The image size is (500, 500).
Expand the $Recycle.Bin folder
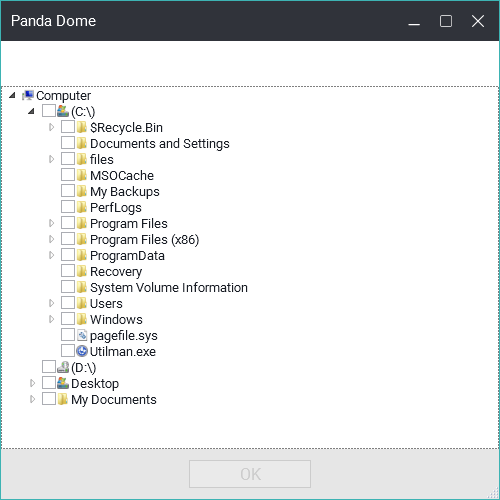[x=51, y=127]
